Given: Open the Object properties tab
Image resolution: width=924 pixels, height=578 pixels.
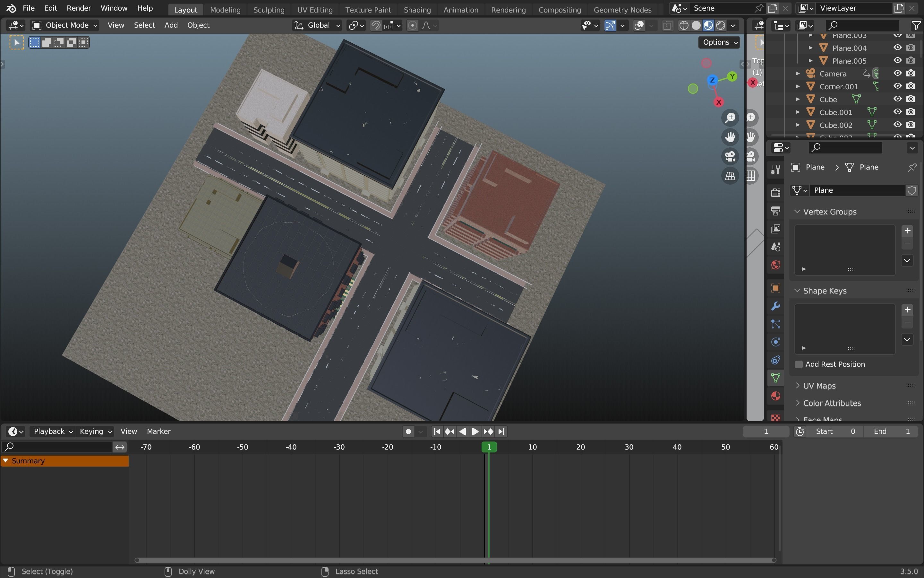Looking at the screenshot, I should pos(775,288).
